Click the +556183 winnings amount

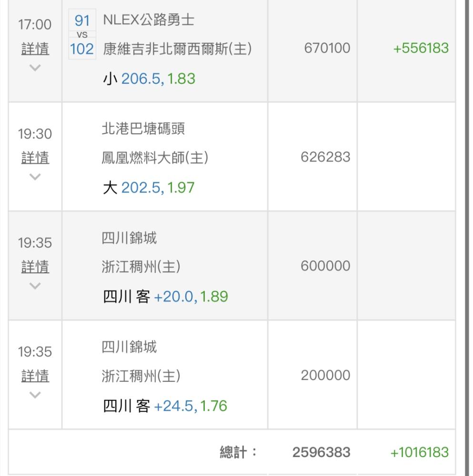[421, 48]
